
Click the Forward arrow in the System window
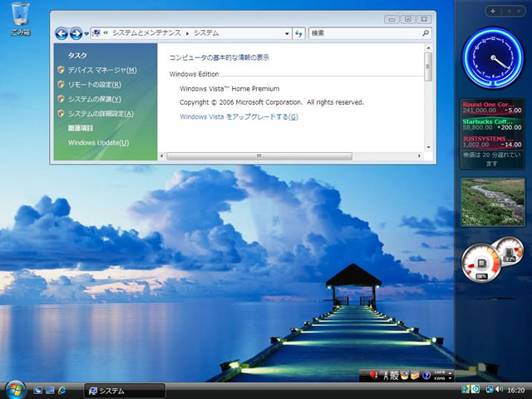point(76,34)
